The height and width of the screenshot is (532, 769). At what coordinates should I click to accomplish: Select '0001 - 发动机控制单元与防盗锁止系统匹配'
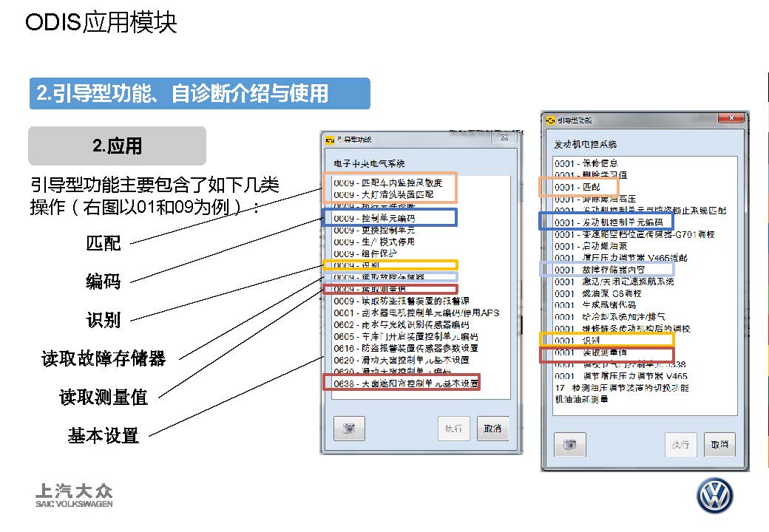point(640,211)
